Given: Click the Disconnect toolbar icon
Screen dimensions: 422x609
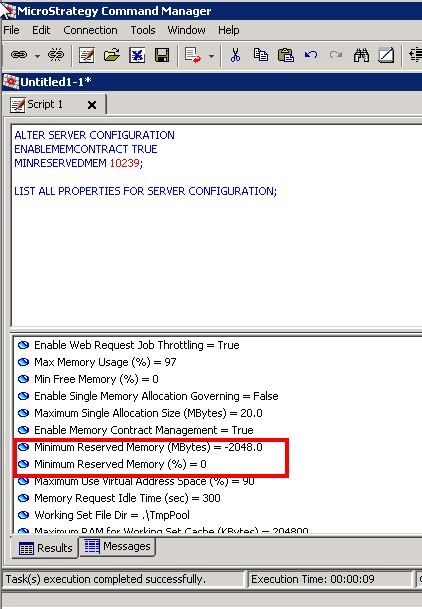Looking at the screenshot, I should [x=56, y=55].
